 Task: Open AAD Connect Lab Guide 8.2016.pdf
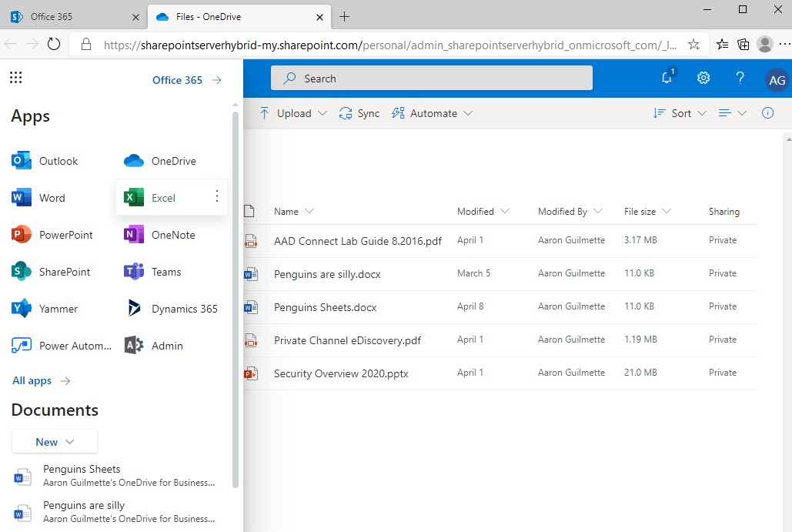pyautogui.click(x=358, y=240)
